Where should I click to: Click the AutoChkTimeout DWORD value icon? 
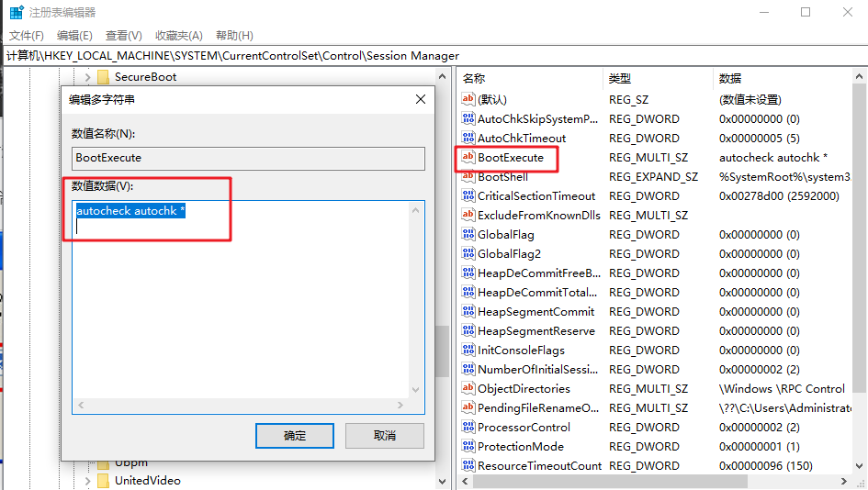click(x=468, y=139)
